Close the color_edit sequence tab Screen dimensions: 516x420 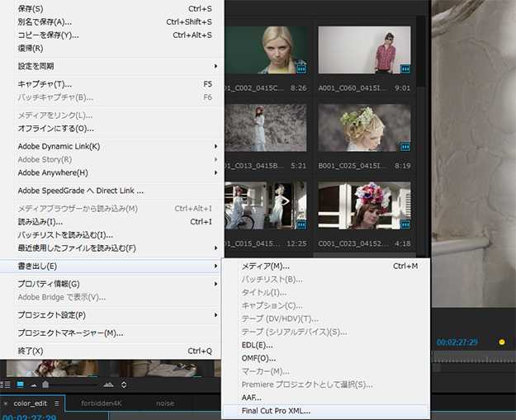pyautogui.click(x=5, y=403)
